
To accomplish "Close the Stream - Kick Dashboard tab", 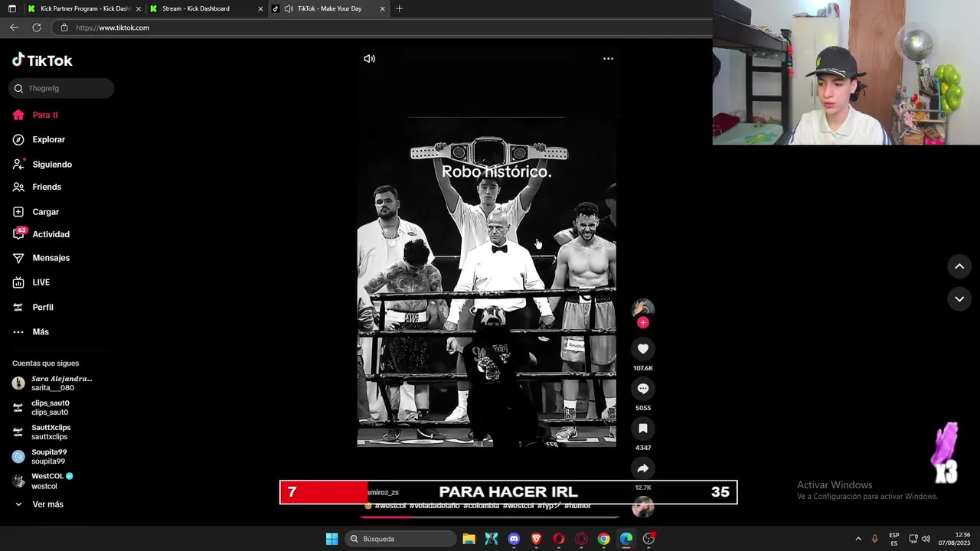I will tap(260, 9).
